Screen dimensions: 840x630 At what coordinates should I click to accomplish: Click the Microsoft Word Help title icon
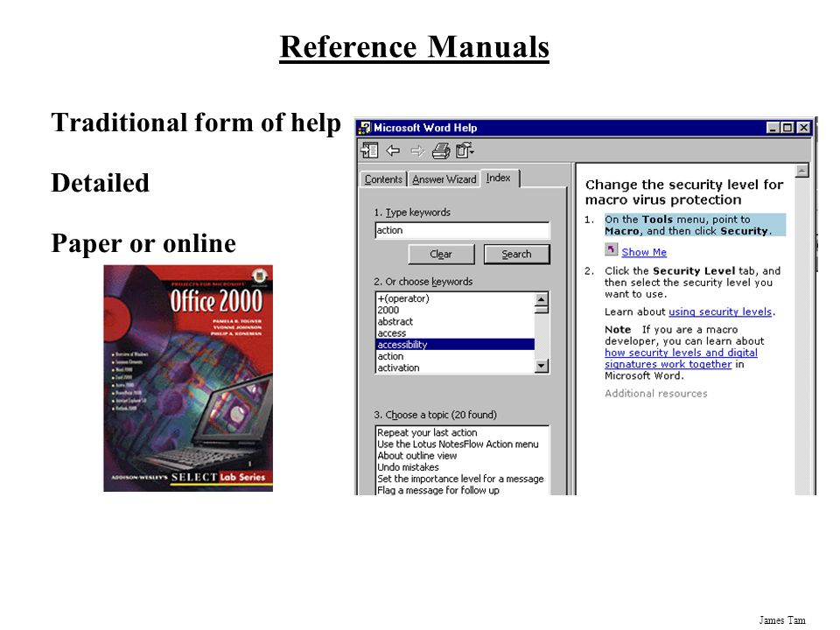[364, 128]
